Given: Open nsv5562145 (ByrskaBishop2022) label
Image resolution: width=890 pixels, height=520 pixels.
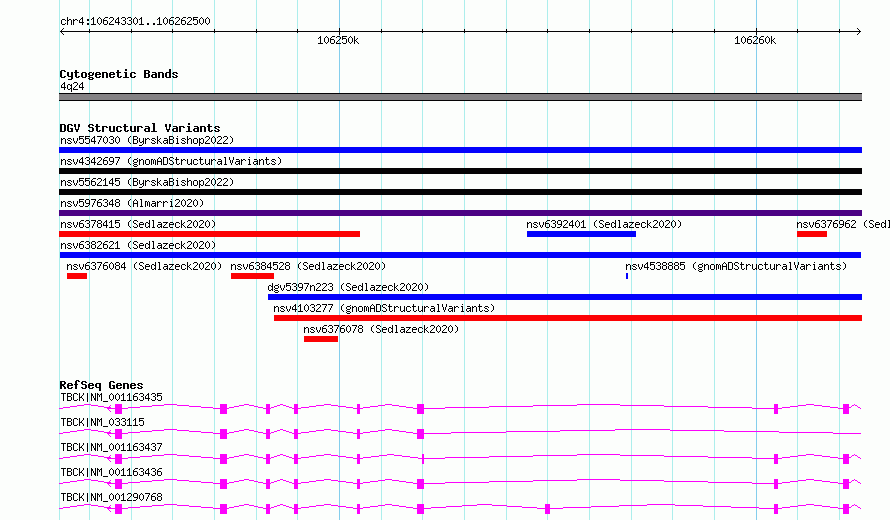Looking at the screenshot, I should [147, 182].
